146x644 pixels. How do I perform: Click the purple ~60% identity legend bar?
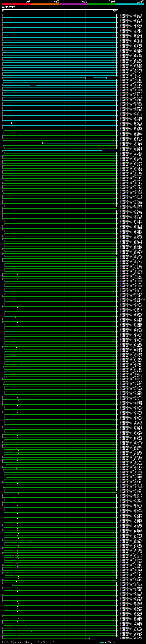(73, 4)
